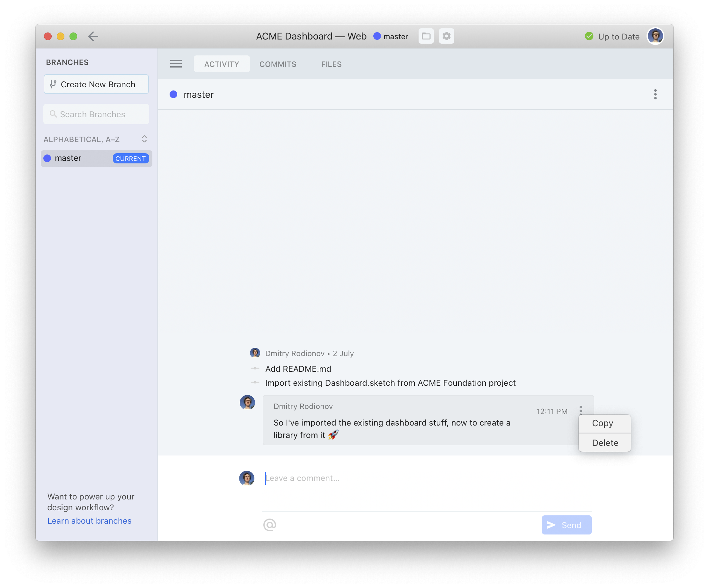The image size is (709, 588).
Task: Focus the Leave a comment text field
Action: point(427,478)
